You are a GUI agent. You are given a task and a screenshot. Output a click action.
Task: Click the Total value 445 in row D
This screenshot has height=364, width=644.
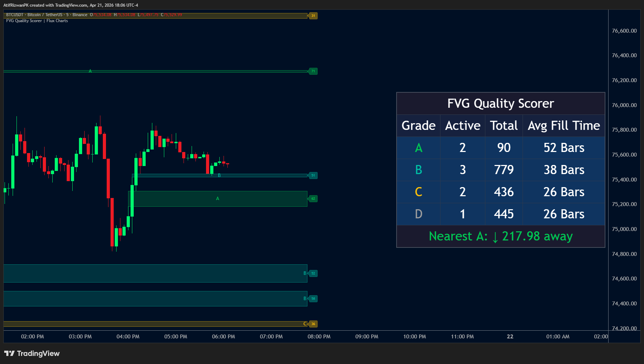(x=504, y=214)
